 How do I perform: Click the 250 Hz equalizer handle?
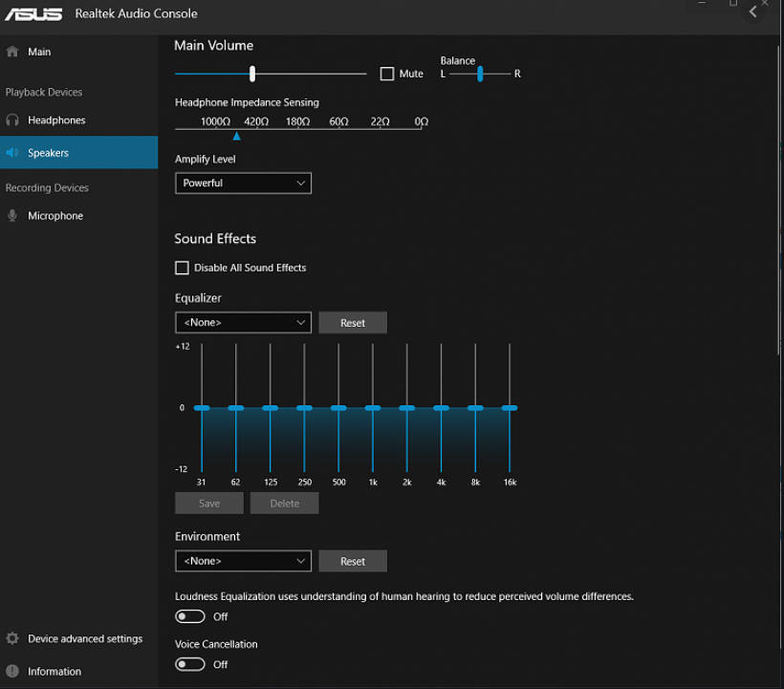tap(304, 408)
